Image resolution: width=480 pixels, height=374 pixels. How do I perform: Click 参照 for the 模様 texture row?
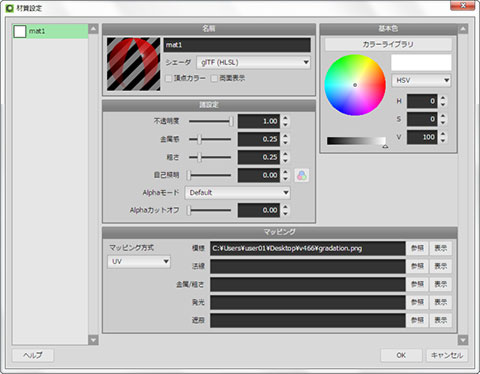417,248
